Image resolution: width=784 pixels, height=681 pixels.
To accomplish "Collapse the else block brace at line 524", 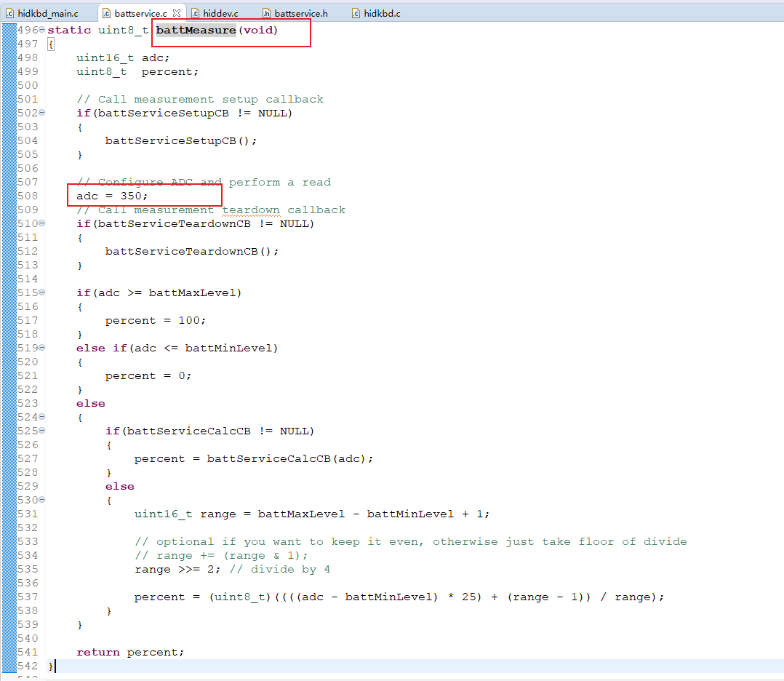I will (41, 417).
